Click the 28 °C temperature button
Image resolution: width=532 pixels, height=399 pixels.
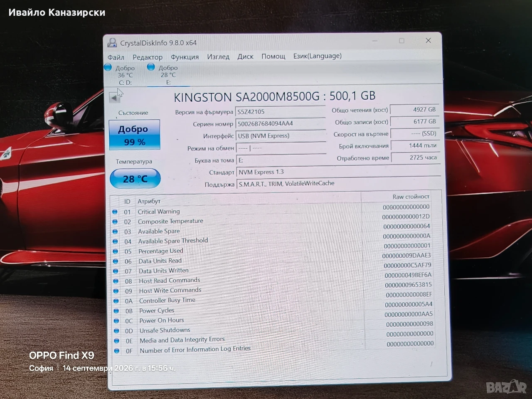tap(135, 179)
